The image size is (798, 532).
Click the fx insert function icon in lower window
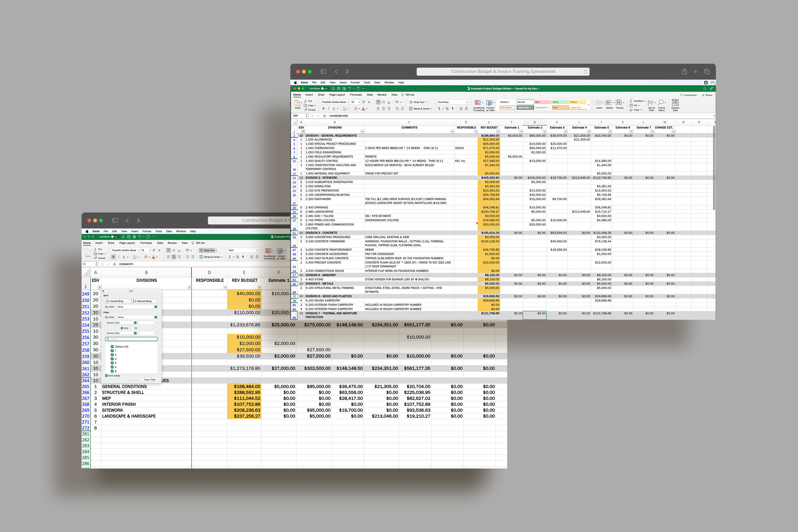(x=114, y=264)
